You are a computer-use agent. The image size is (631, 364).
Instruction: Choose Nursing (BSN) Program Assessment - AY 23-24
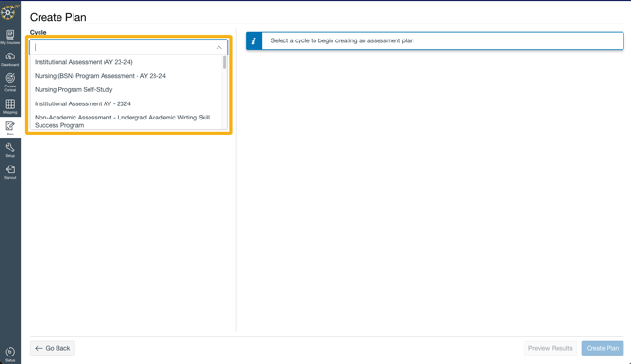(100, 76)
